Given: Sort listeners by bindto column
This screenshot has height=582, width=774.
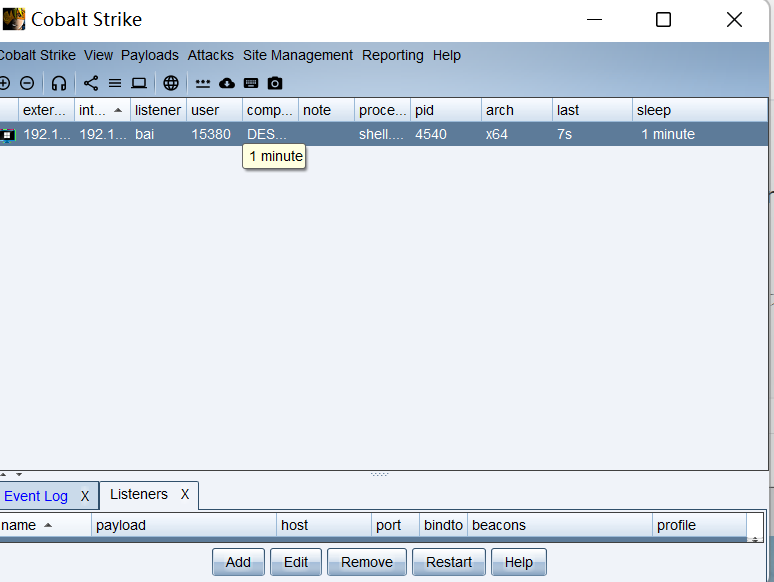Looking at the screenshot, I should point(443,525).
